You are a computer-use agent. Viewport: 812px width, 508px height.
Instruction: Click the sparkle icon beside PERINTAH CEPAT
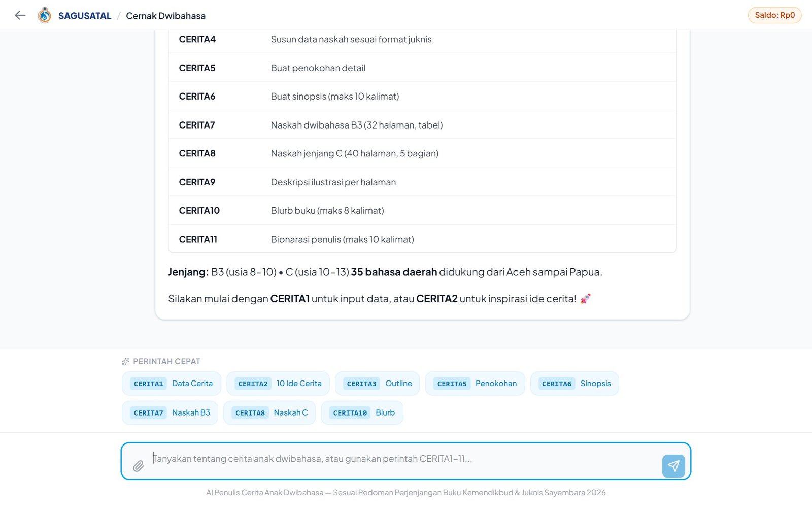click(x=125, y=361)
